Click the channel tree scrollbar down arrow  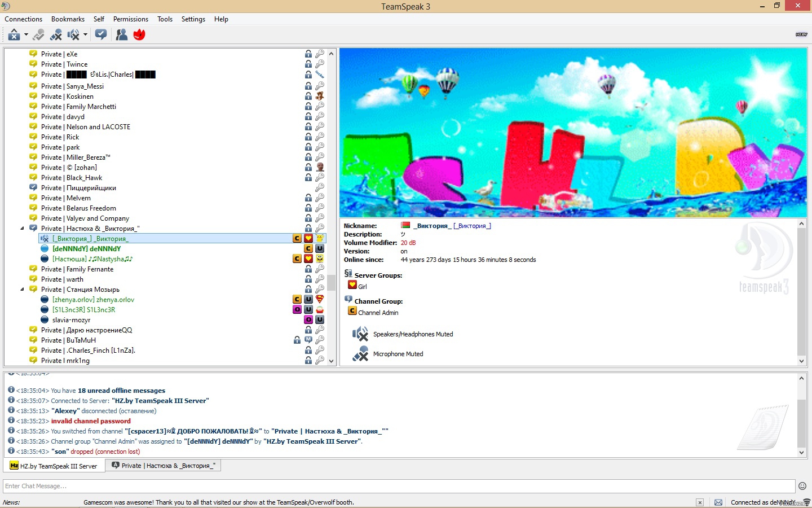(332, 361)
